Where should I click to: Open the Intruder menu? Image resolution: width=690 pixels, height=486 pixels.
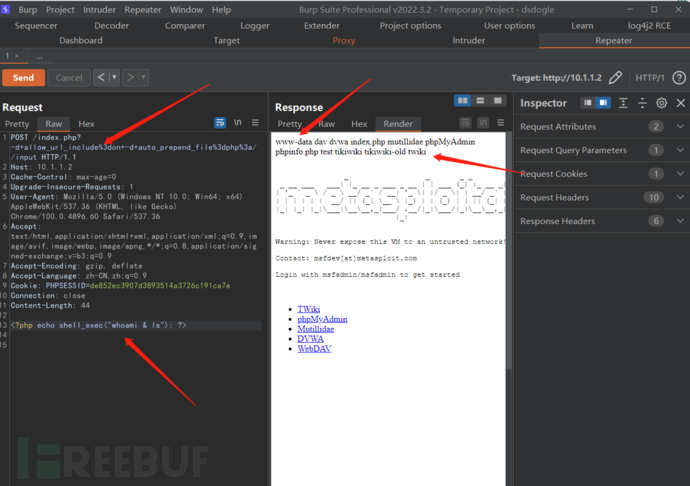(99, 10)
